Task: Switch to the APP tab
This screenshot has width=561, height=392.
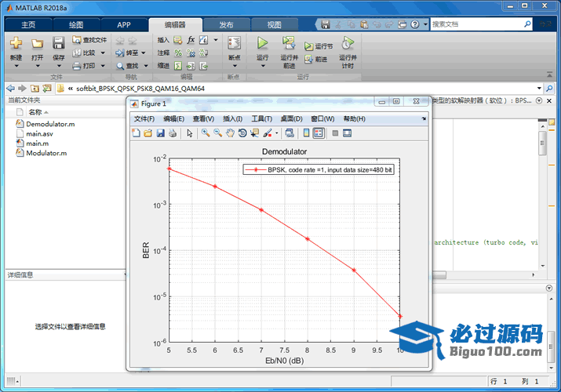Action: (x=124, y=24)
